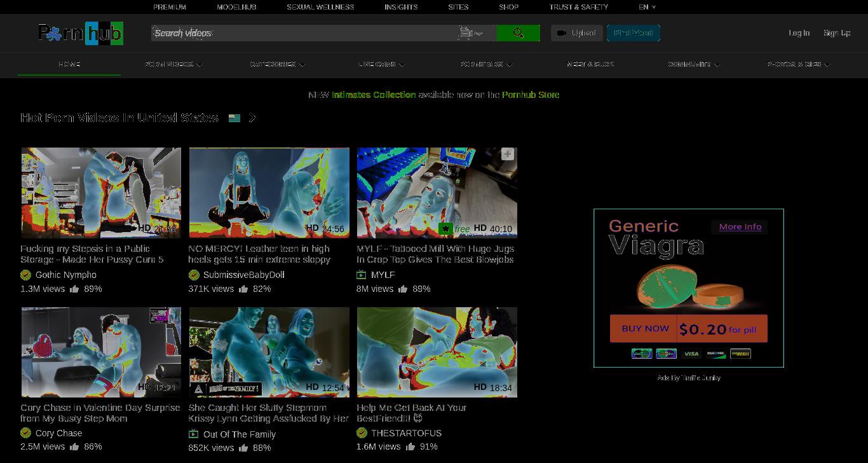Click the $0.20 per pill price in the ad
This screenshot has height=463, width=868.
(x=718, y=329)
